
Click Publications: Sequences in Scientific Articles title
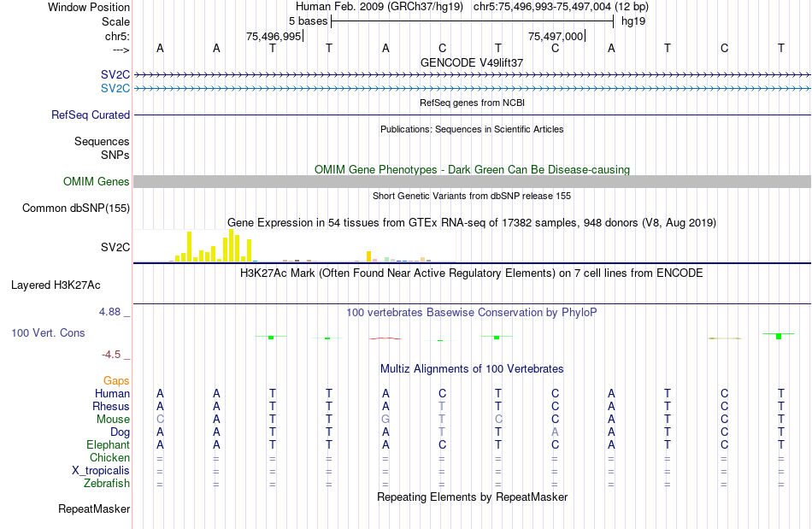point(472,129)
